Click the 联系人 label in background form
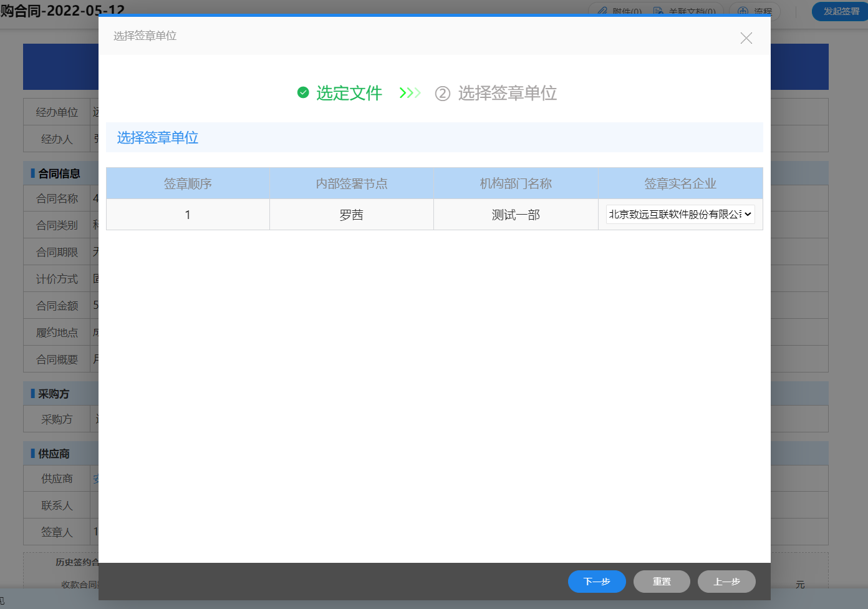This screenshot has height=609, width=868. pos(57,505)
